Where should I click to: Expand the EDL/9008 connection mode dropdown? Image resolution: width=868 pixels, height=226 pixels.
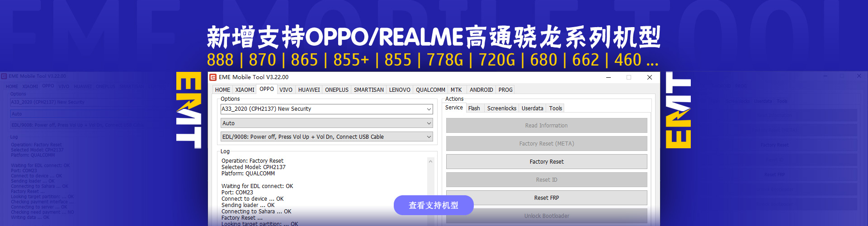326,137
